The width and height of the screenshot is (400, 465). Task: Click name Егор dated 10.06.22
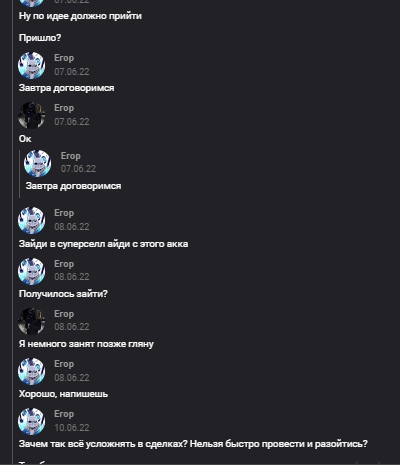coord(64,414)
